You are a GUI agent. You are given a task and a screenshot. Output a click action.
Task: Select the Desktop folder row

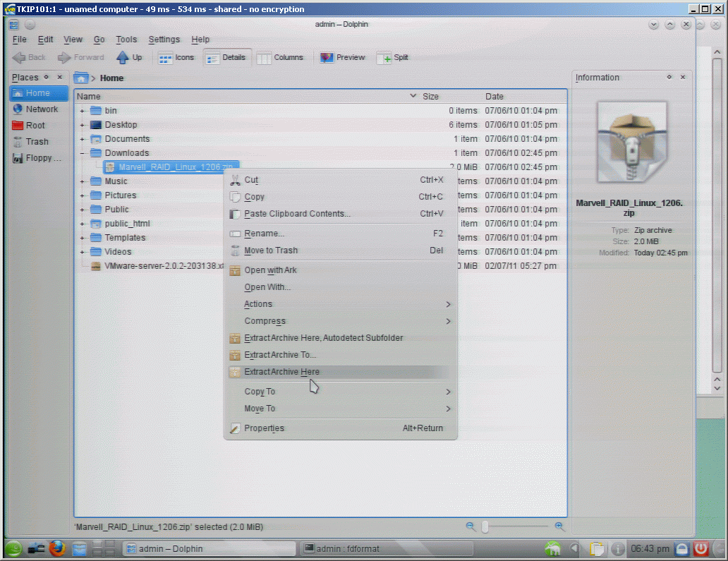pos(320,125)
